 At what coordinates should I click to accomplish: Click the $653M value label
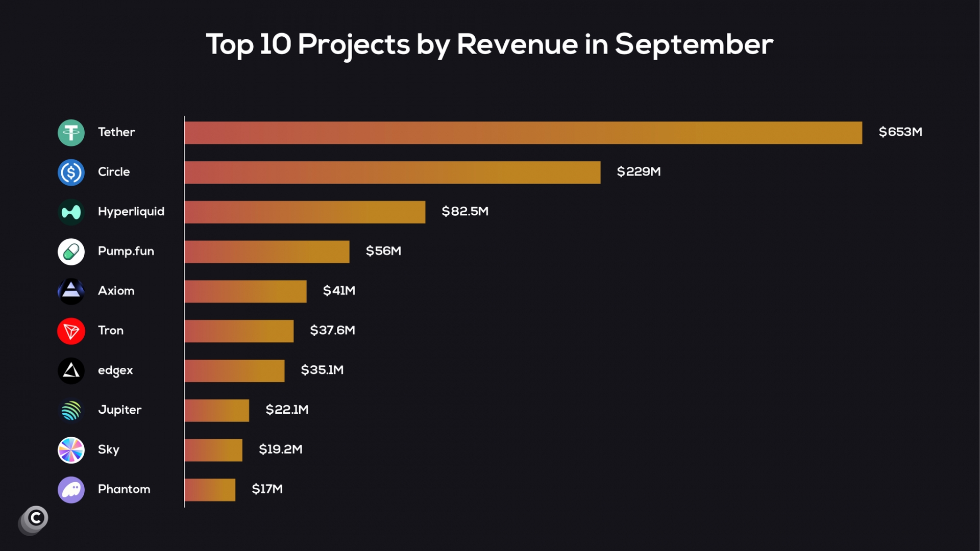click(x=900, y=132)
